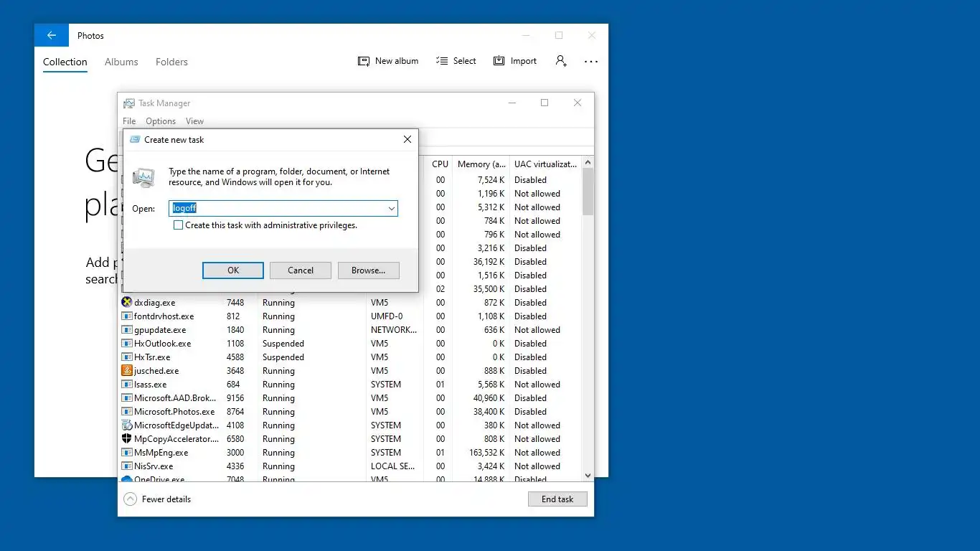Expand the Open combo box dropdown arrow
This screenshot has height=551, width=980.
pyautogui.click(x=392, y=209)
